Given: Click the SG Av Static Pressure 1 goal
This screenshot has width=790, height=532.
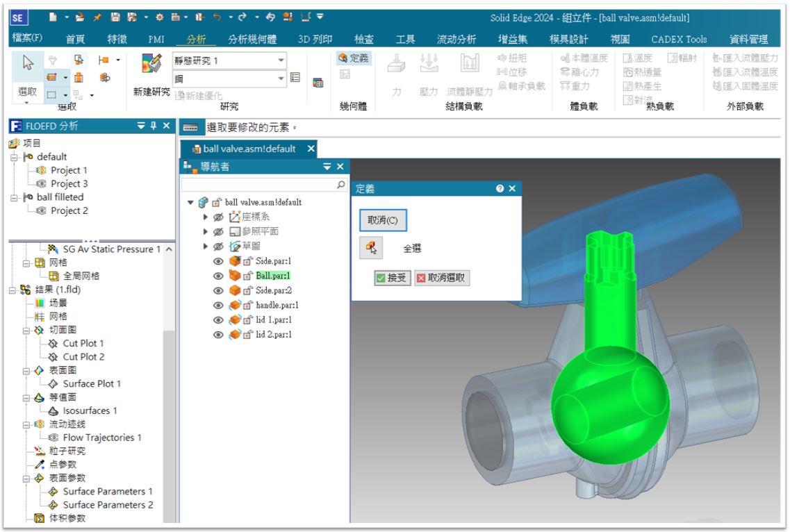Looking at the screenshot, I should pyautogui.click(x=111, y=249).
